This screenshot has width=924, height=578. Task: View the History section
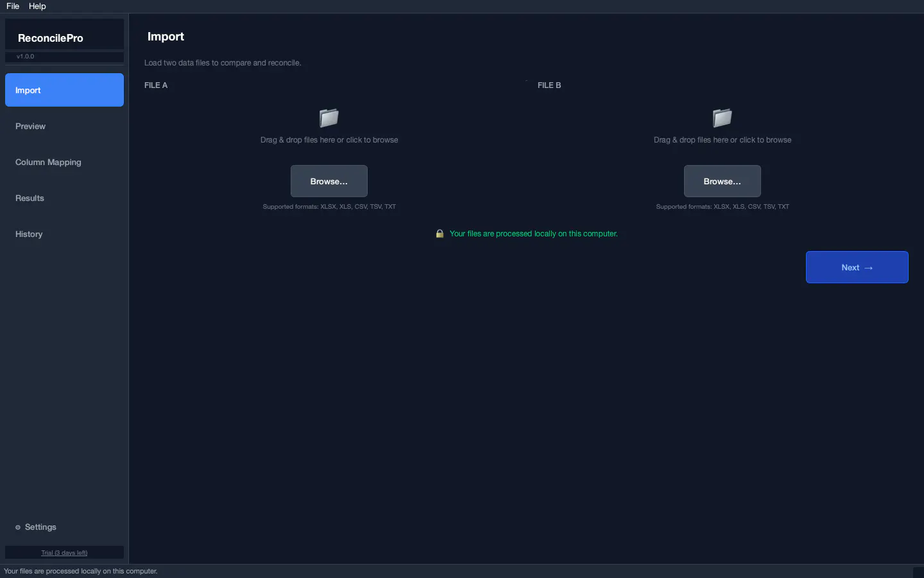click(64, 234)
